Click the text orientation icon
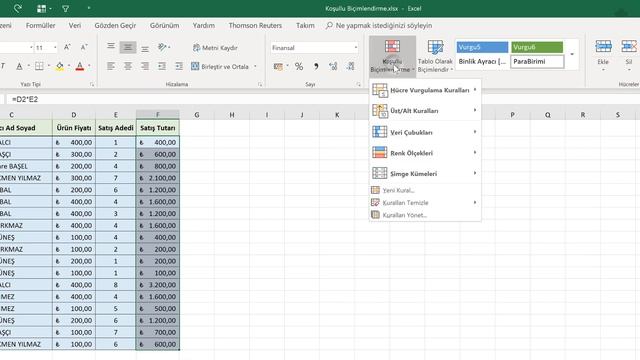Viewport: 640px width, 360px height. [x=162, y=47]
